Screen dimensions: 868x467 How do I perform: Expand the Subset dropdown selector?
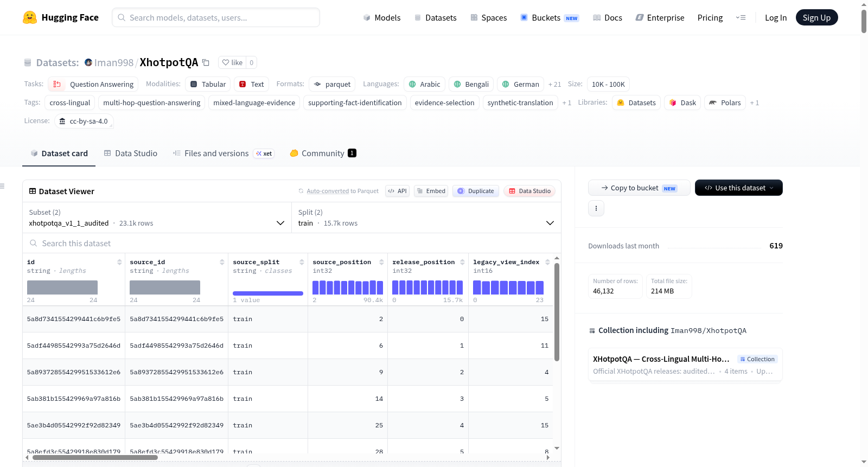157,217
